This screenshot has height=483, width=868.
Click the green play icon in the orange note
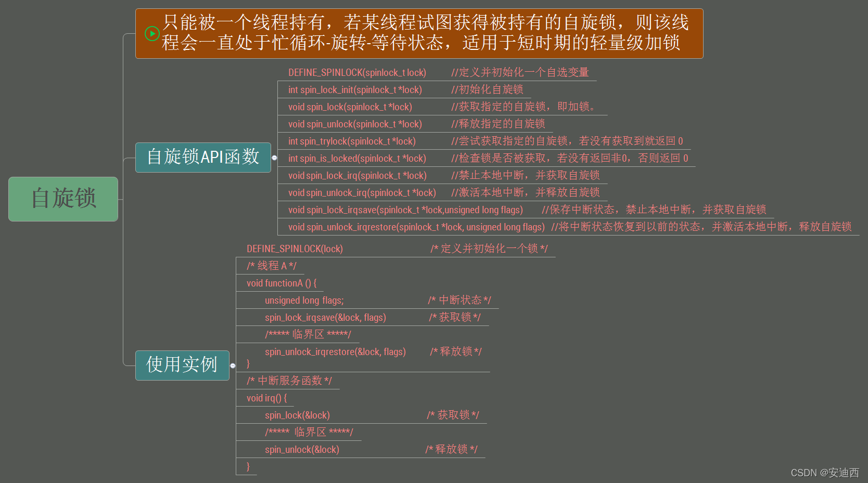pos(151,34)
